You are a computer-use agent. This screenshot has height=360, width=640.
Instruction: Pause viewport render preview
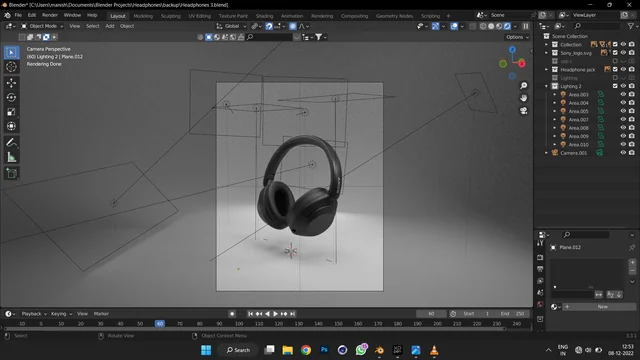[x=526, y=26]
